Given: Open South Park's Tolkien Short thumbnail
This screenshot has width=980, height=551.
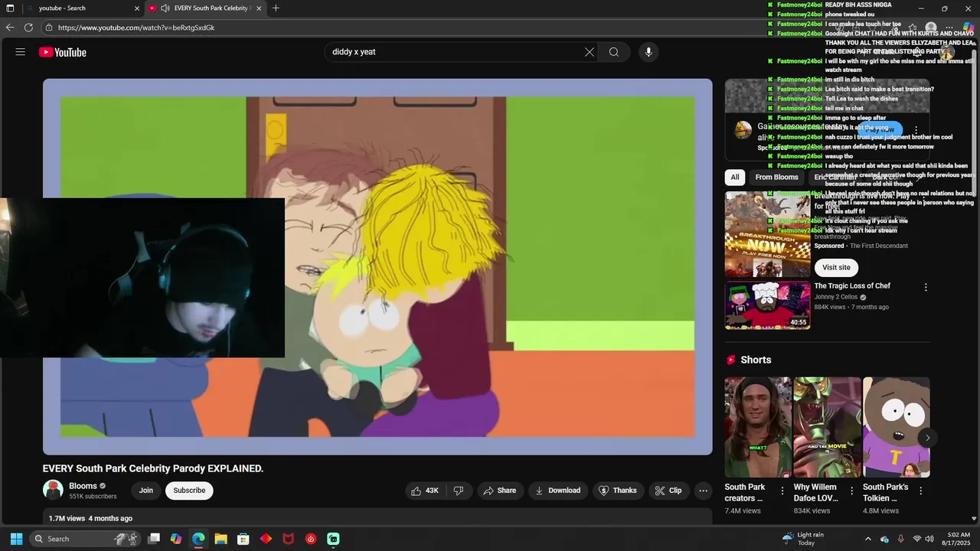Looking at the screenshot, I should click(x=896, y=427).
